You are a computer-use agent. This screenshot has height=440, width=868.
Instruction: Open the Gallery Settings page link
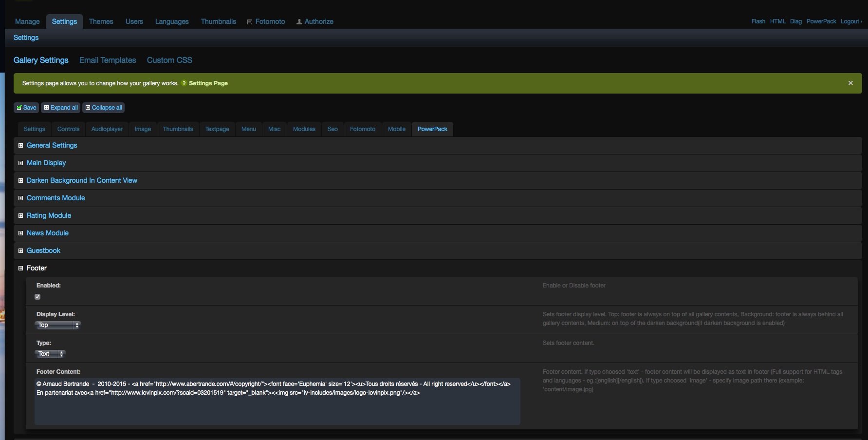pyautogui.click(x=41, y=60)
